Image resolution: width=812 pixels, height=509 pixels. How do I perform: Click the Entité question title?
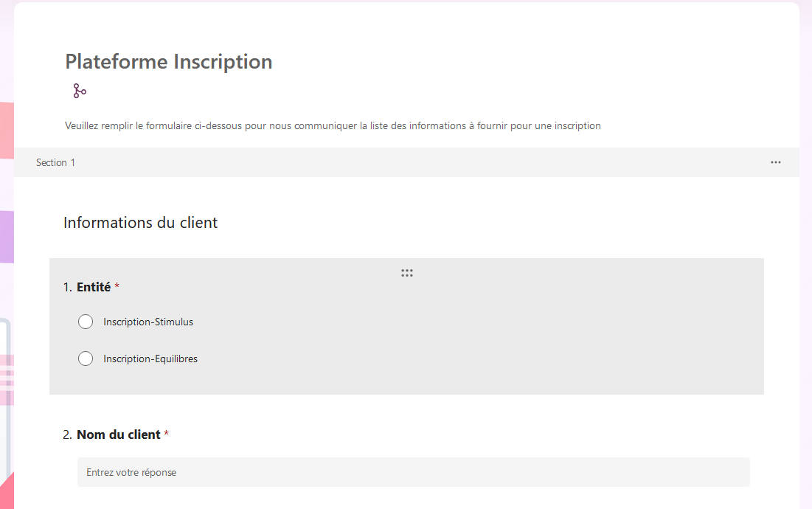(x=94, y=287)
